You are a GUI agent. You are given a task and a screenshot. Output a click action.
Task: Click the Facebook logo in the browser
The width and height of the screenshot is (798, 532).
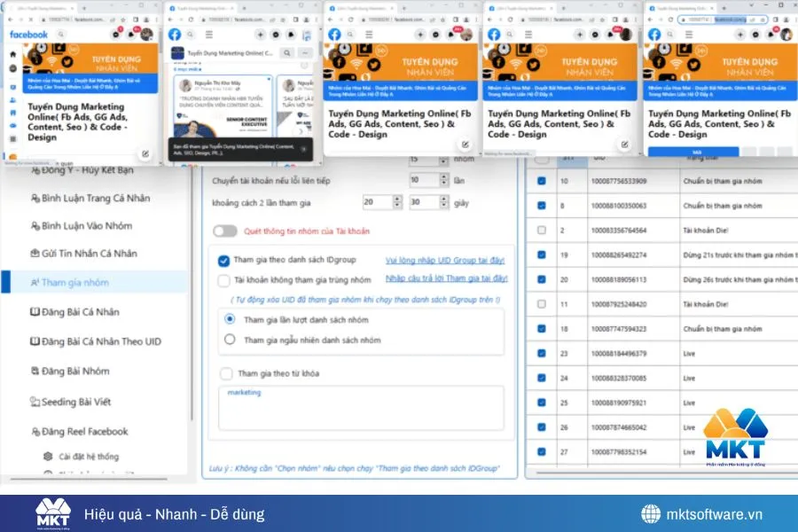(x=29, y=33)
